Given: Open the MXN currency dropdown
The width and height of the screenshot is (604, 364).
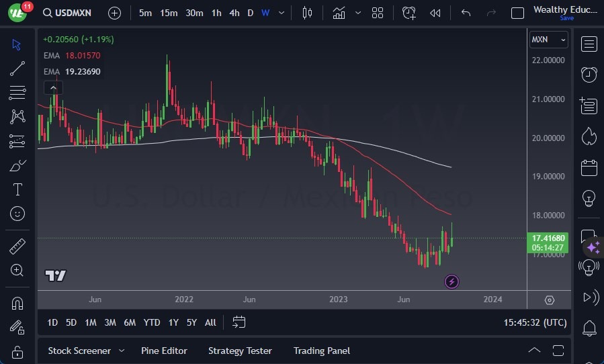Looking at the screenshot, I should [x=548, y=40].
